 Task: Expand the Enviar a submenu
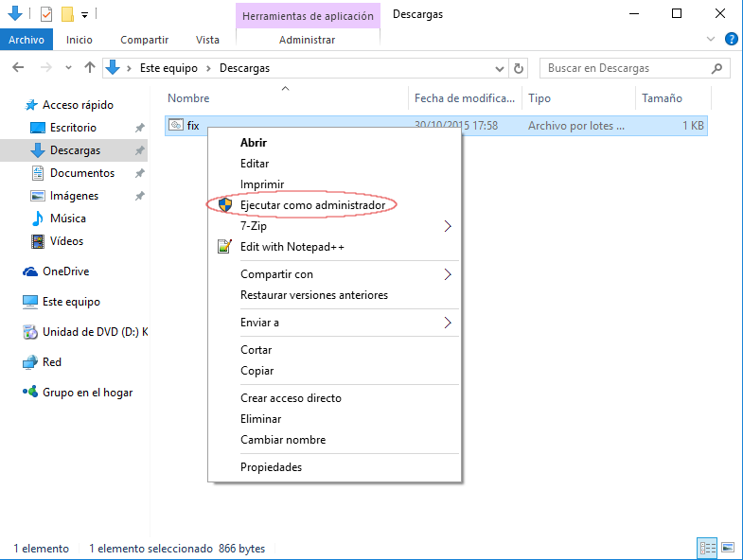(448, 323)
